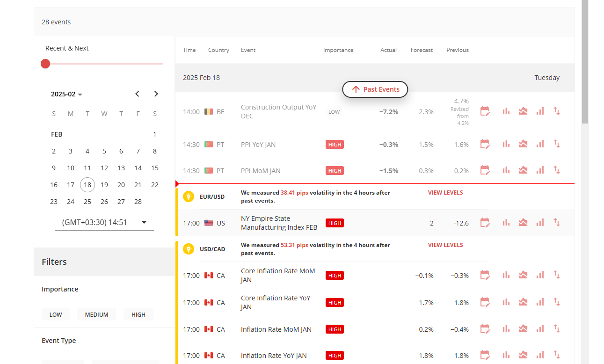Select February 14 in the calendar
The image size is (604, 364).
tap(138, 168)
